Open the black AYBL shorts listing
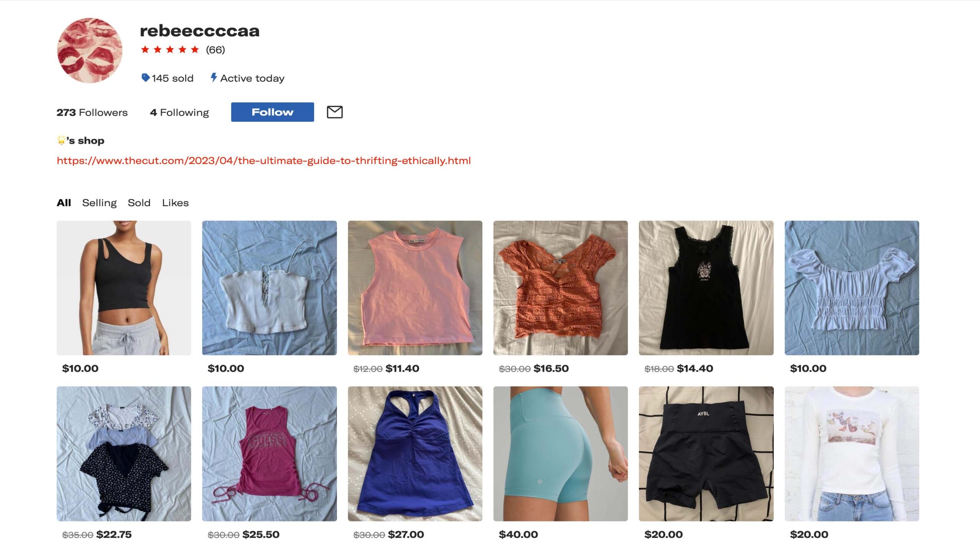980x541 pixels. click(706, 454)
